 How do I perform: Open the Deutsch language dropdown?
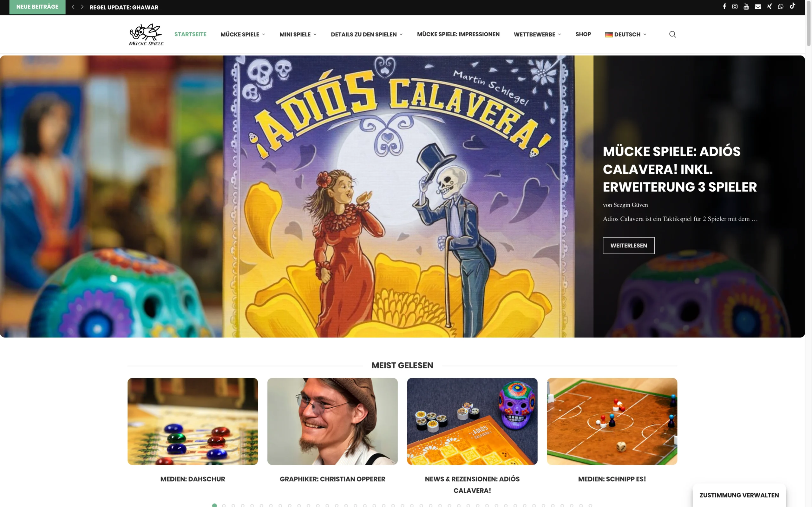pos(626,34)
